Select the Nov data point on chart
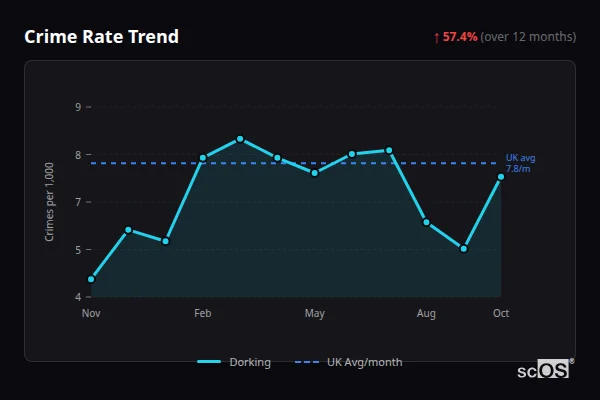The height and width of the screenshot is (400, 600). click(91, 279)
